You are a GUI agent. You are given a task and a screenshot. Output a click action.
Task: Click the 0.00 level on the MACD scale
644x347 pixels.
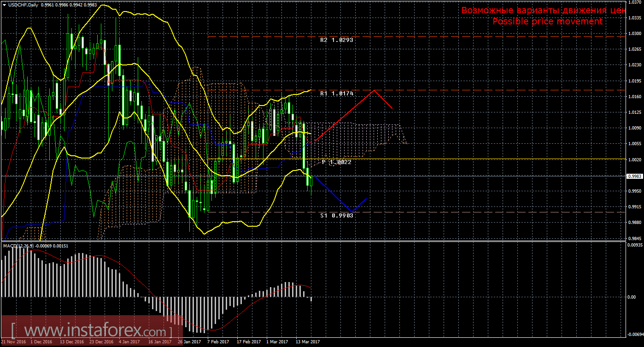click(632, 297)
